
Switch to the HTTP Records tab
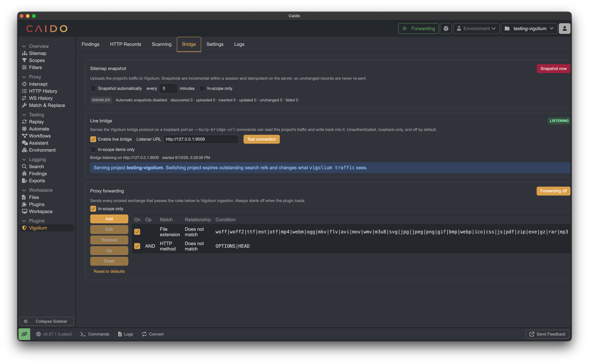coord(126,44)
